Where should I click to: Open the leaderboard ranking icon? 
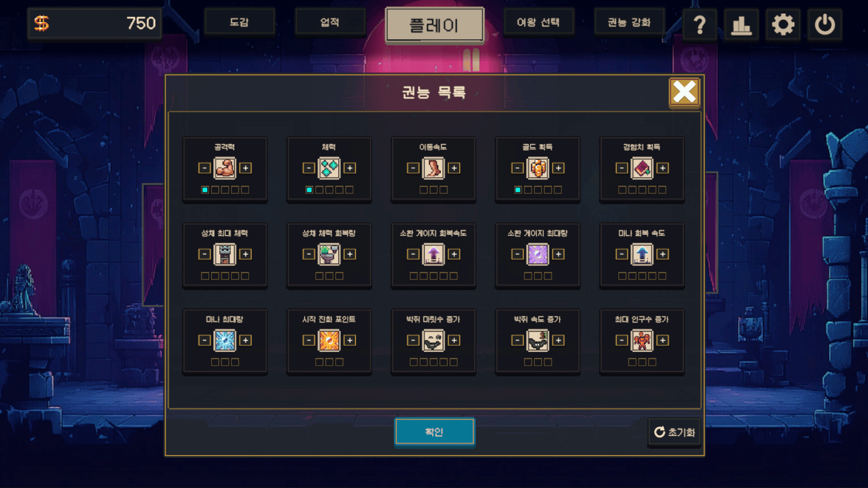[x=741, y=24]
